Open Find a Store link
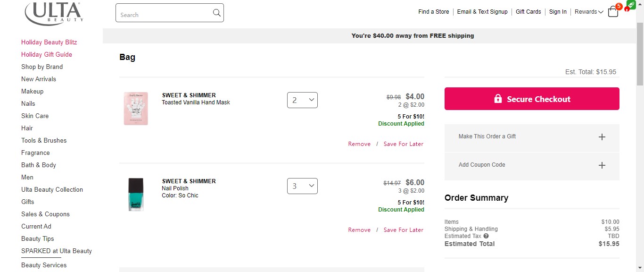The height and width of the screenshot is (272, 644). pyautogui.click(x=434, y=12)
